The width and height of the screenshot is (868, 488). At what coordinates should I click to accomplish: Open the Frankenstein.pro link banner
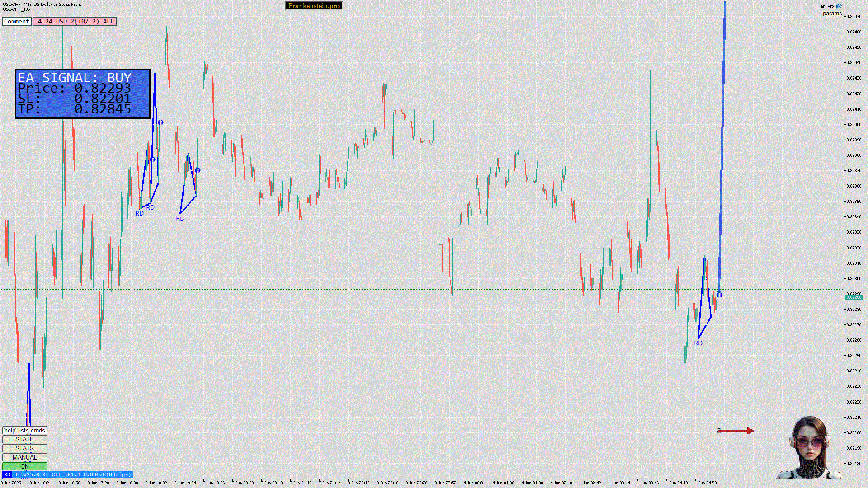[x=313, y=6]
